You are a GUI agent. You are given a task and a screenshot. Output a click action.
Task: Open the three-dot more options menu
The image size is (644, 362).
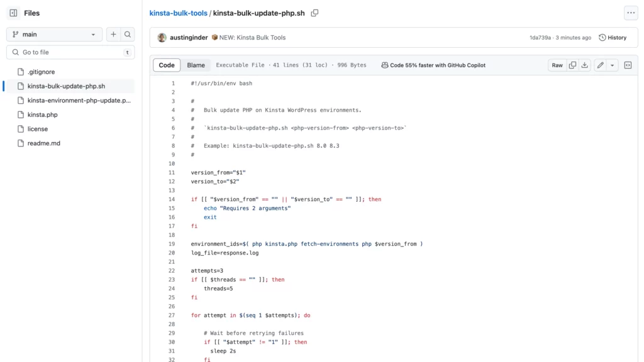coord(630,13)
